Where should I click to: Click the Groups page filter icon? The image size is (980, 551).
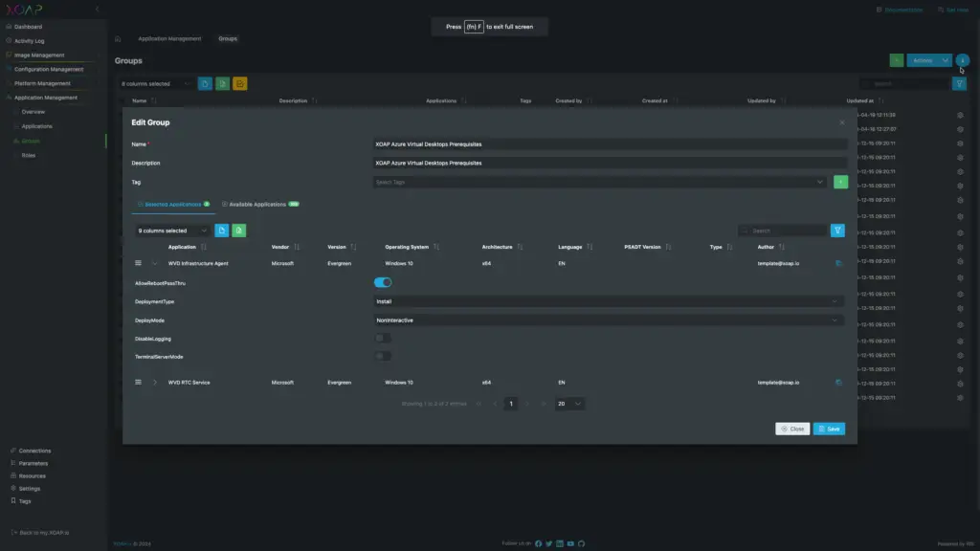[x=959, y=84]
